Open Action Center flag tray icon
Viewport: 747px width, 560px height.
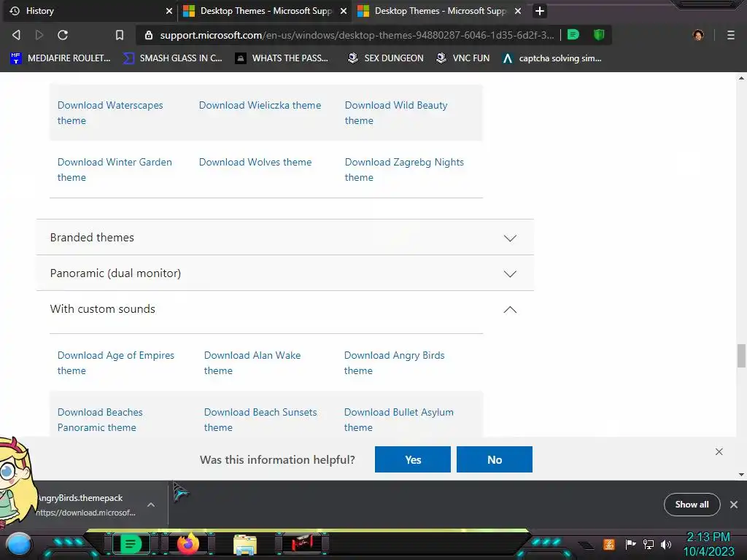630,544
